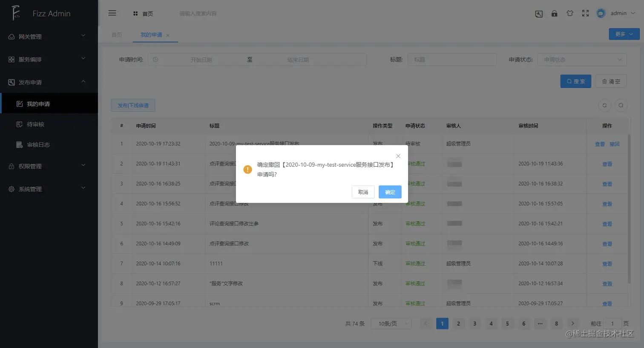The image size is (644, 348).
Task: Click the header search input
Action: pyautogui.click(x=198, y=14)
